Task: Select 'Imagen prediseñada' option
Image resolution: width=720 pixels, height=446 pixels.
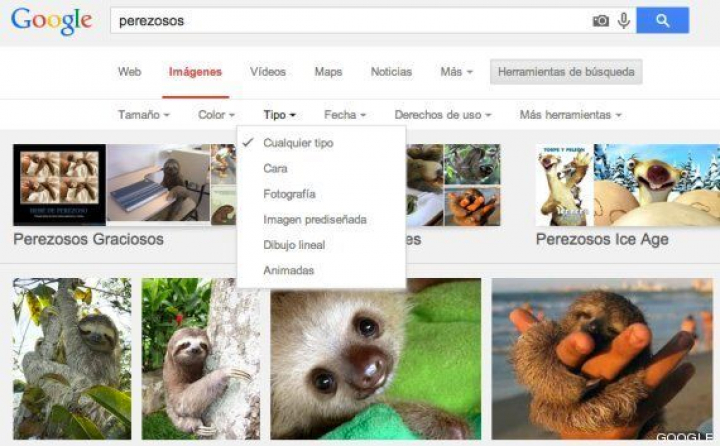Action: (x=314, y=219)
